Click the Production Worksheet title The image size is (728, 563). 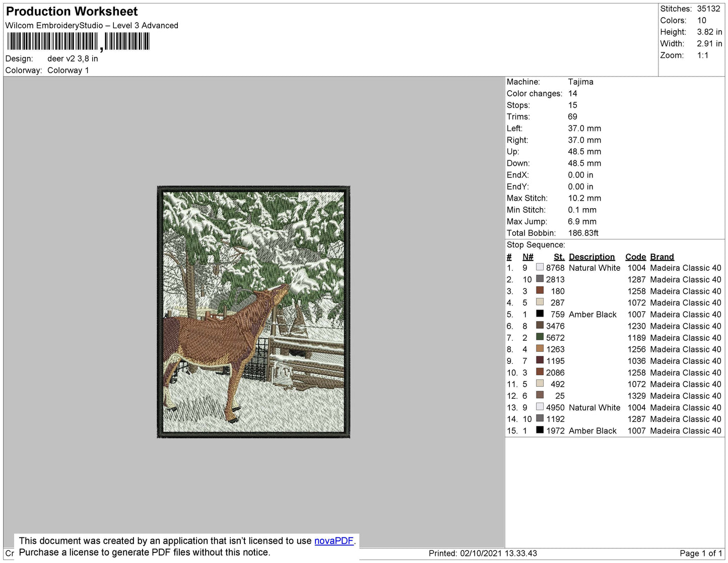click(72, 12)
